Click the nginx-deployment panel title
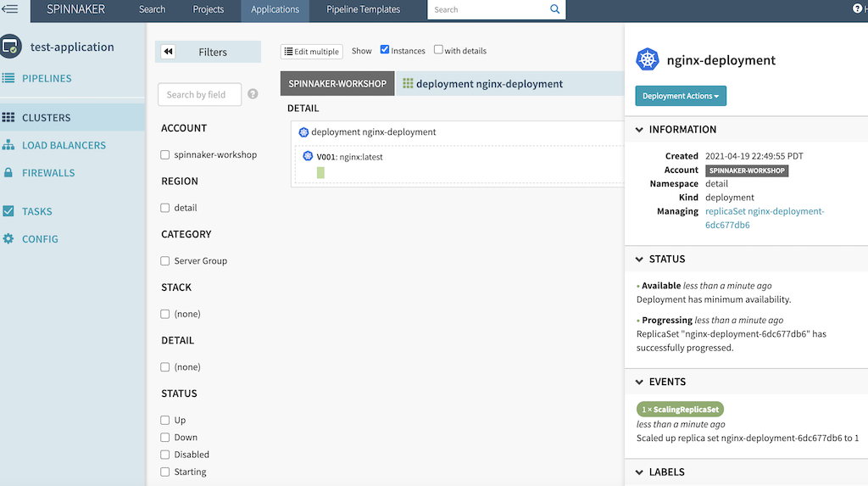This screenshot has height=486, width=868. click(x=721, y=60)
